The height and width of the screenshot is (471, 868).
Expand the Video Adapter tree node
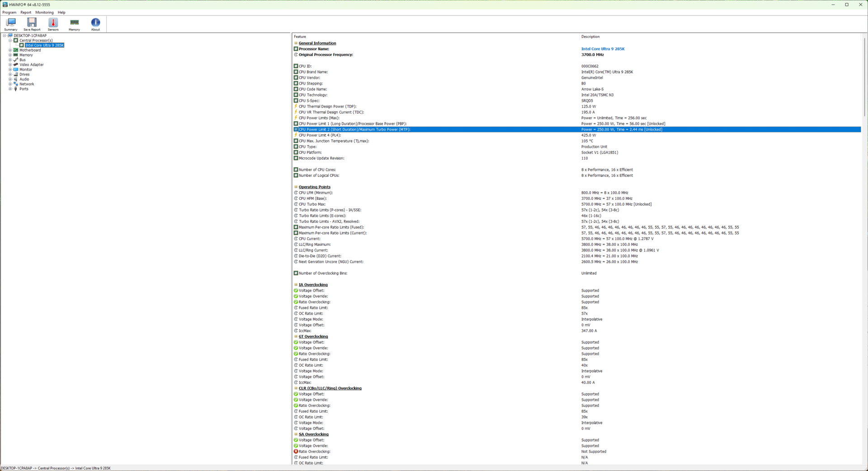[x=10, y=65]
